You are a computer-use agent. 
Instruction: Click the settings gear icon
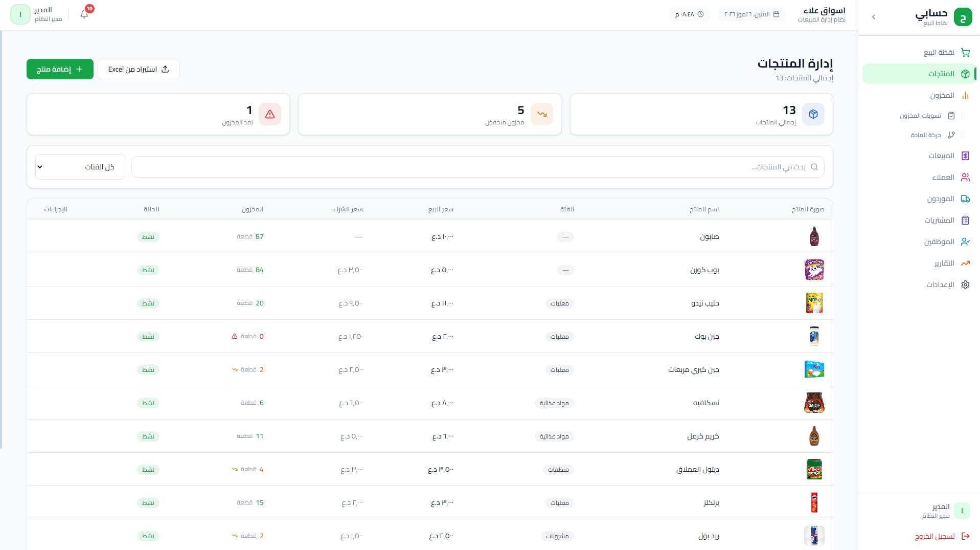965,284
